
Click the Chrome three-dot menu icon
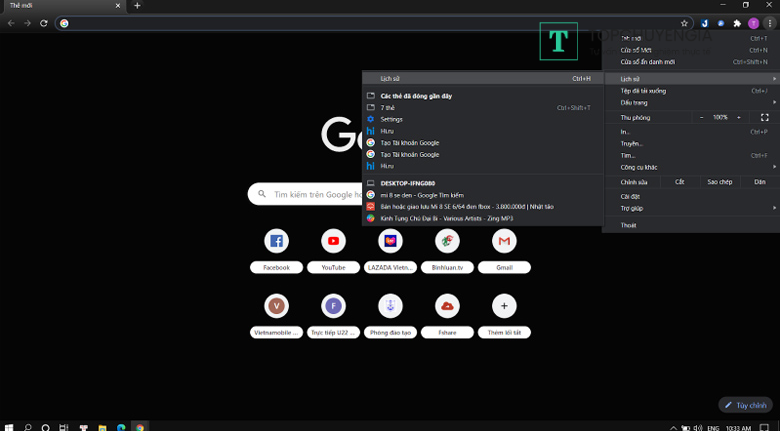(768, 23)
